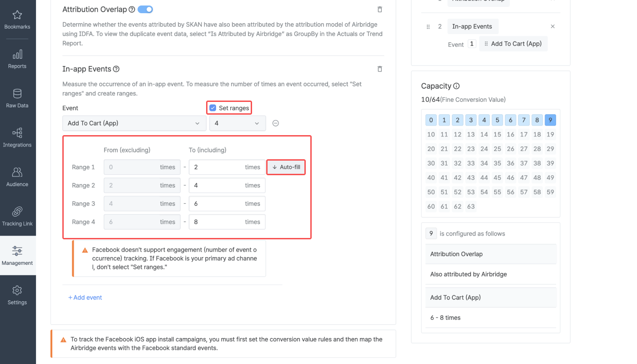
Task: Open Audience from the sidebar
Action: (x=17, y=177)
